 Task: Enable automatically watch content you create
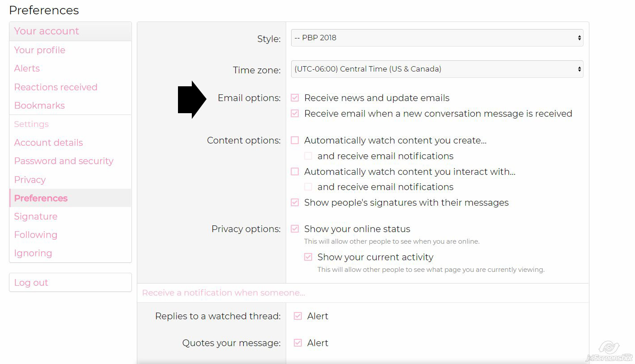point(295,140)
